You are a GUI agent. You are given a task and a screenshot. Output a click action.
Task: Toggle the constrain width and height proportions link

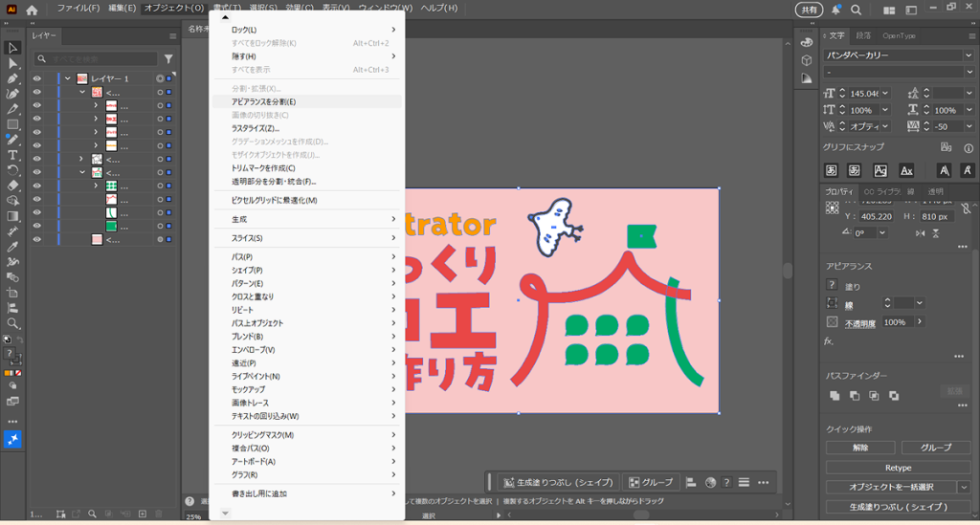(x=966, y=208)
